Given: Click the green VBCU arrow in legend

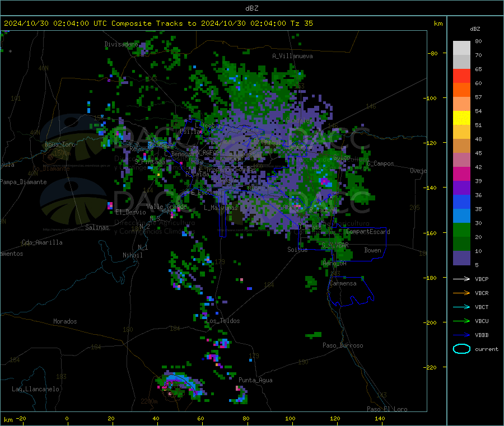Looking at the screenshot, I should pos(461,321).
